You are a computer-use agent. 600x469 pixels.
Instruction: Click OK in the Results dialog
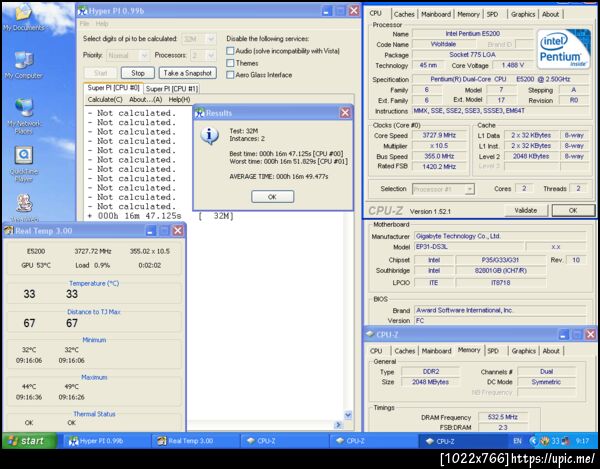pos(272,197)
